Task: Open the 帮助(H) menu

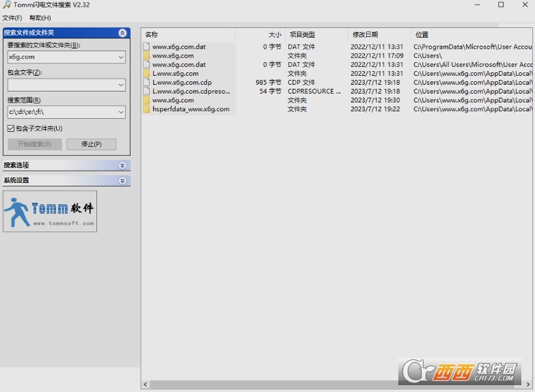Action: [x=40, y=18]
